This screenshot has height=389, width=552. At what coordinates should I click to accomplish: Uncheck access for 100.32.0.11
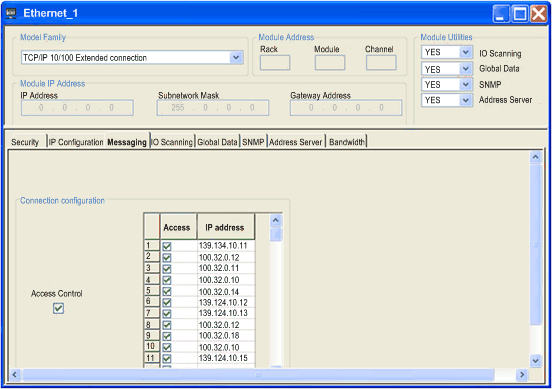167,269
